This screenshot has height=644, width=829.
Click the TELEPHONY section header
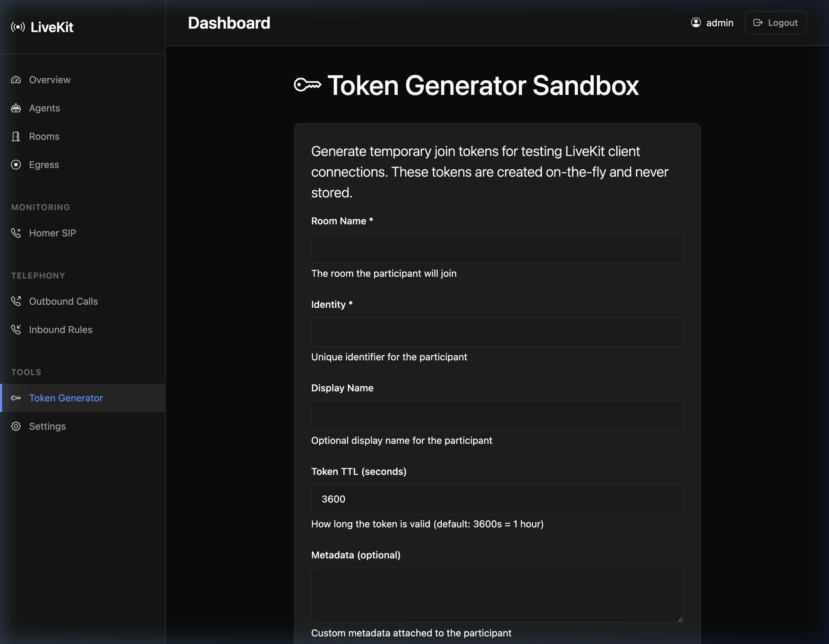[38, 275]
